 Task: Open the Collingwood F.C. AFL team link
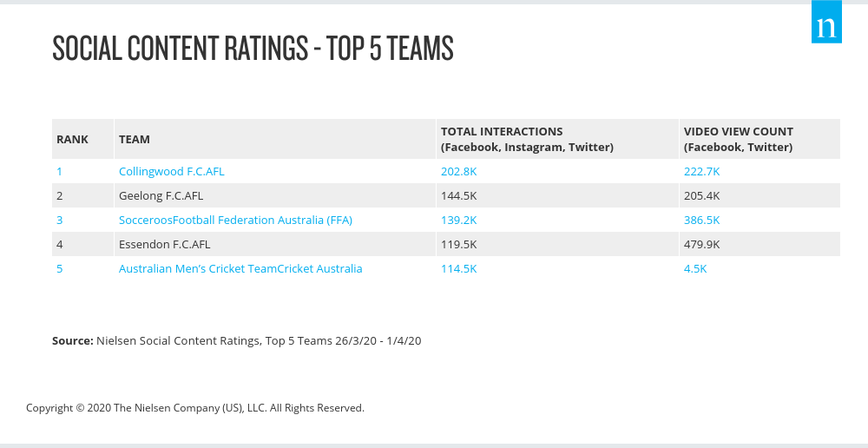pyautogui.click(x=172, y=171)
